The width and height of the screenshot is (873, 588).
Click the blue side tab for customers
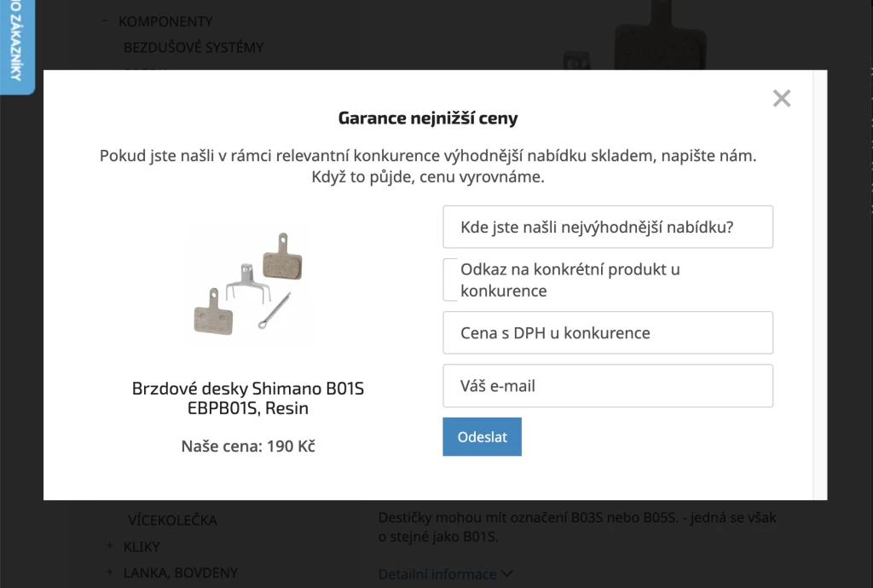pyautogui.click(x=17, y=46)
